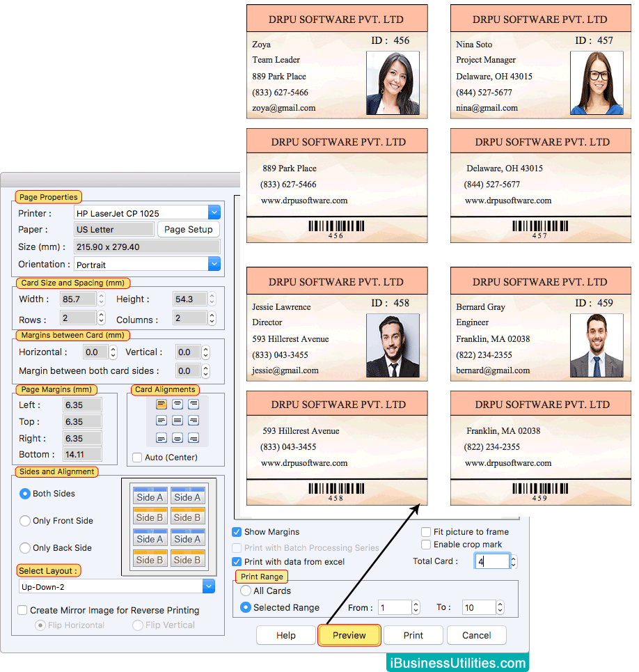Cancel the print dialog

(476, 635)
